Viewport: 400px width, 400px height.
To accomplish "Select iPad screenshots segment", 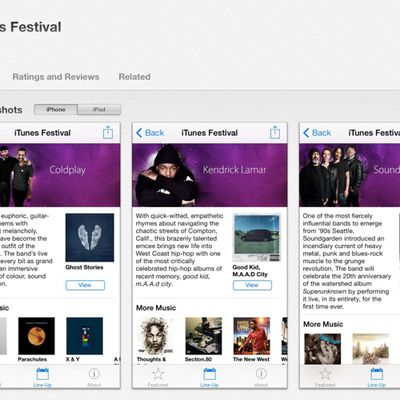I will tap(99, 109).
